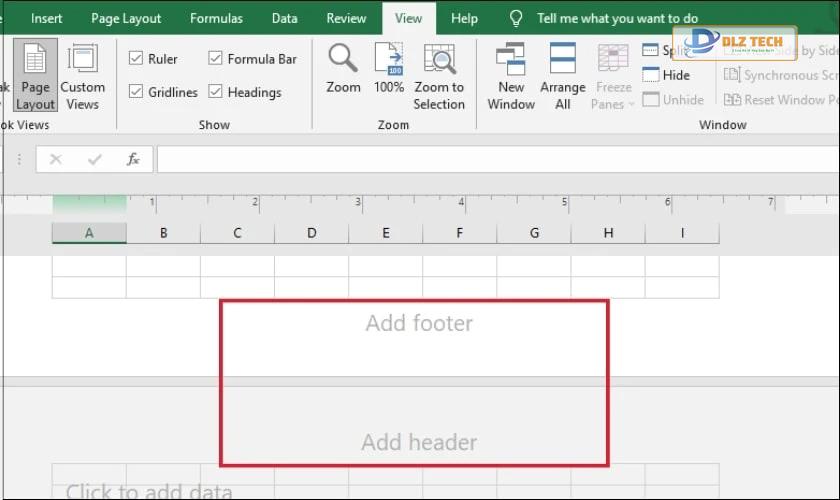The image size is (840, 500).
Task: Click the Tell me search box
Action: pyautogui.click(x=618, y=18)
